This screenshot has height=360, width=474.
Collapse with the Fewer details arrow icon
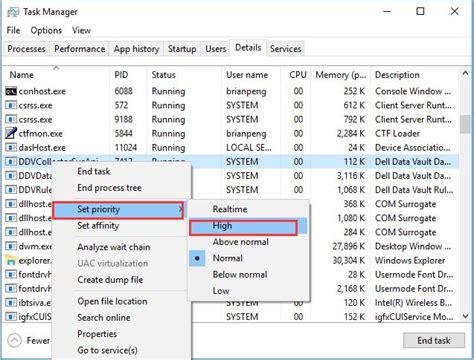click(x=14, y=341)
